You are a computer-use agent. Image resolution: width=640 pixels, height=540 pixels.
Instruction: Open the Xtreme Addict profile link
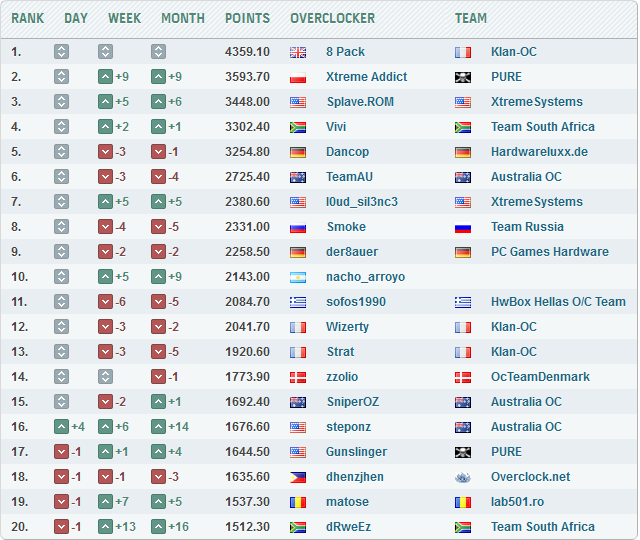pyautogui.click(x=367, y=76)
